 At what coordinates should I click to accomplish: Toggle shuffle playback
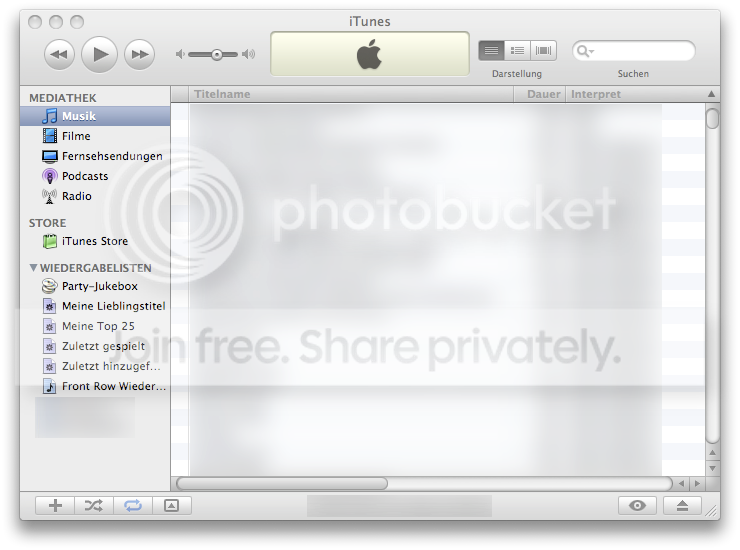[93, 506]
